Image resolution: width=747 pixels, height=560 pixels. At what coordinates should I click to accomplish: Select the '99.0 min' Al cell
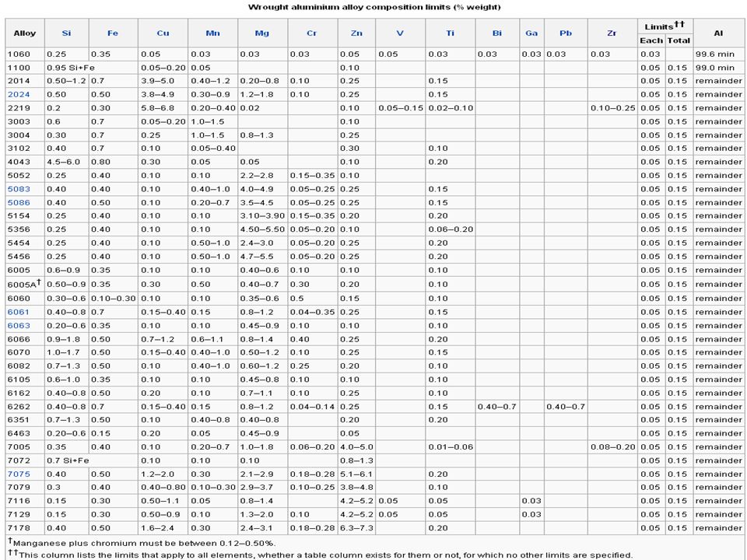(715, 68)
